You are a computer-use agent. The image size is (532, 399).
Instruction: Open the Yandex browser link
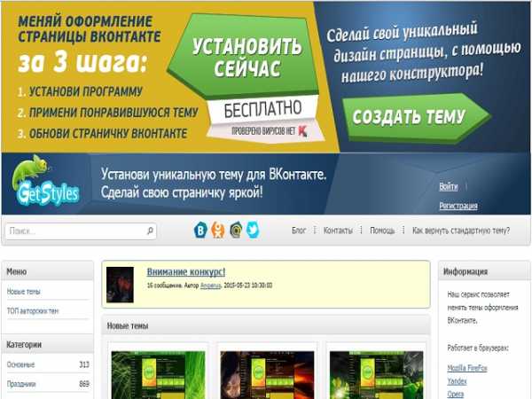[x=457, y=381]
